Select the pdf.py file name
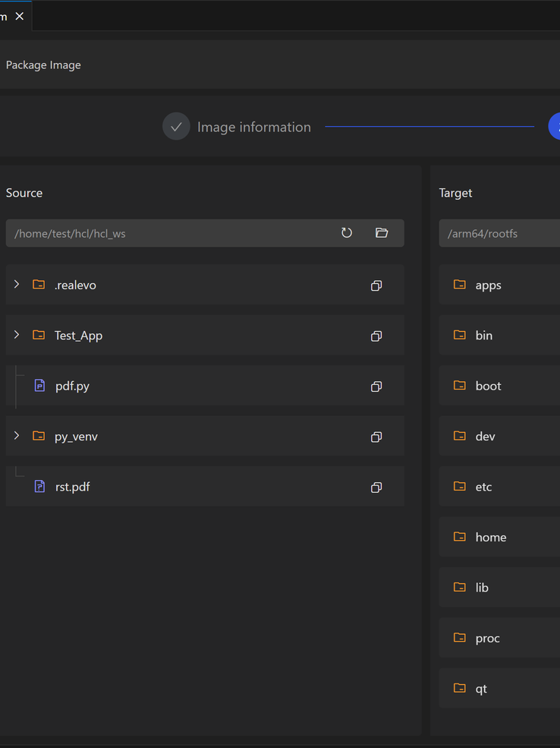The width and height of the screenshot is (560, 748). click(x=72, y=387)
